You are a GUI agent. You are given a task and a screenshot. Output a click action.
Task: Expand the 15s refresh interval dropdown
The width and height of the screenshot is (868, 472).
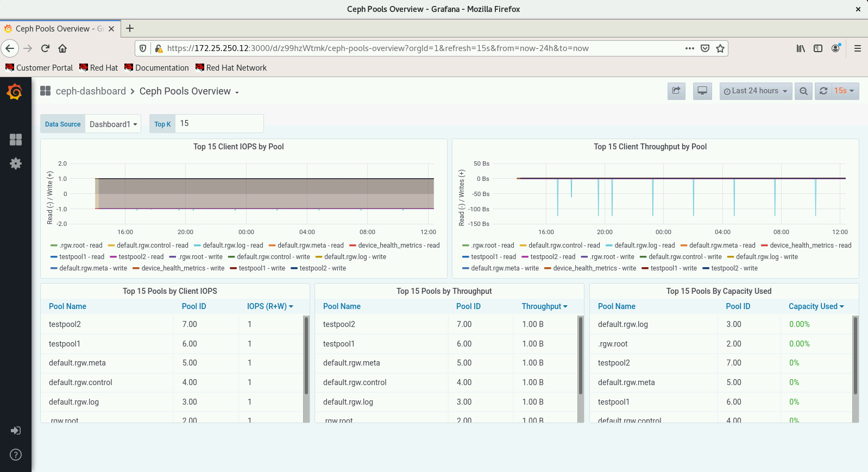[845, 91]
